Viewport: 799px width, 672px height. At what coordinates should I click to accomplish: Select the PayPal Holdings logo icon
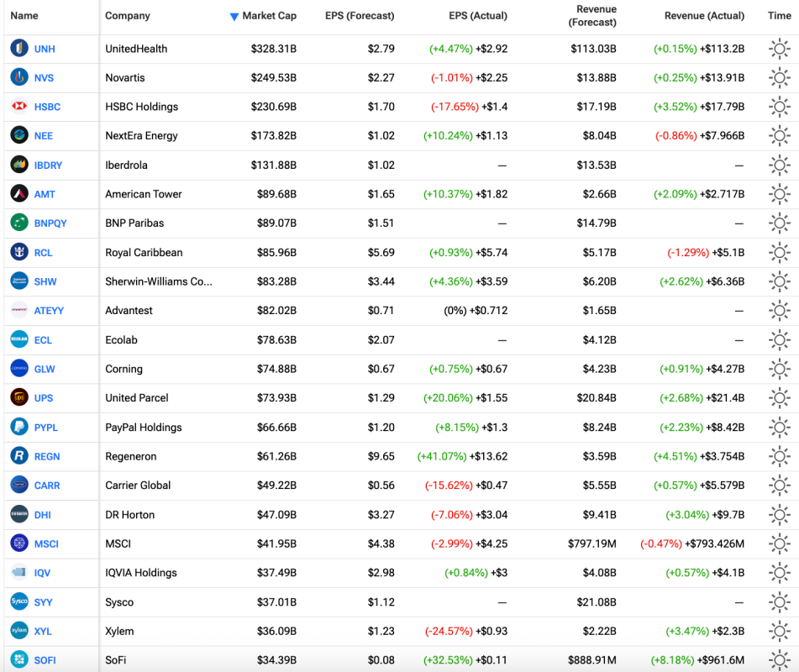coord(18,427)
